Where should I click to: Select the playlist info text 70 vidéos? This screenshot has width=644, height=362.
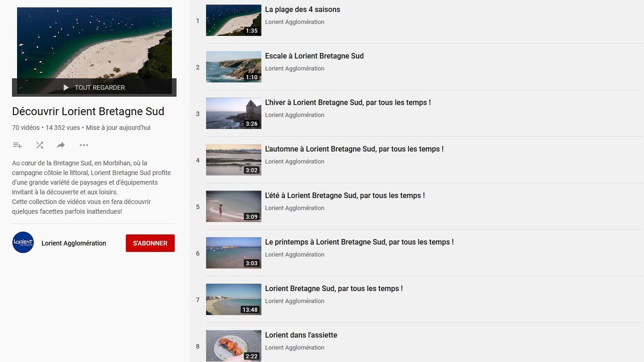point(26,128)
